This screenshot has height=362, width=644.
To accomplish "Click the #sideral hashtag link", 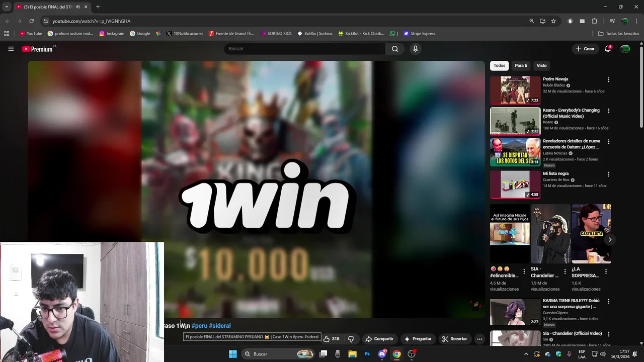I will (x=220, y=326).
